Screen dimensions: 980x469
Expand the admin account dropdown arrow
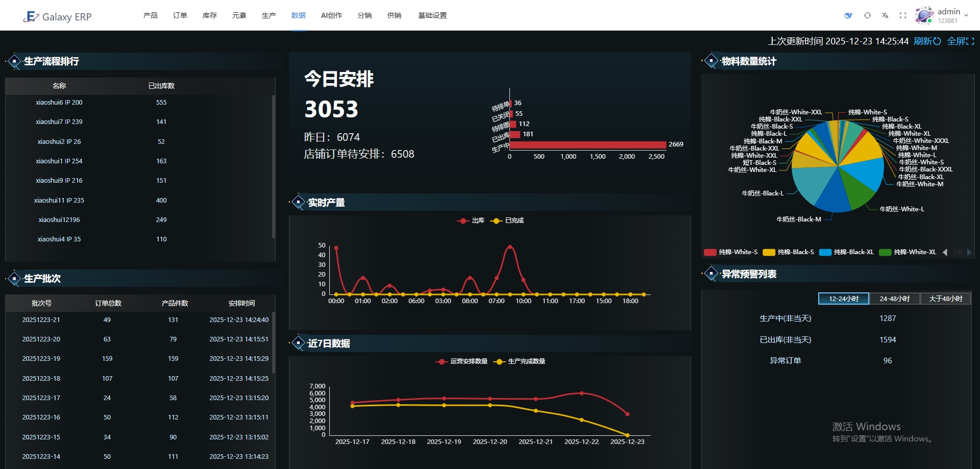click(966, 16)
